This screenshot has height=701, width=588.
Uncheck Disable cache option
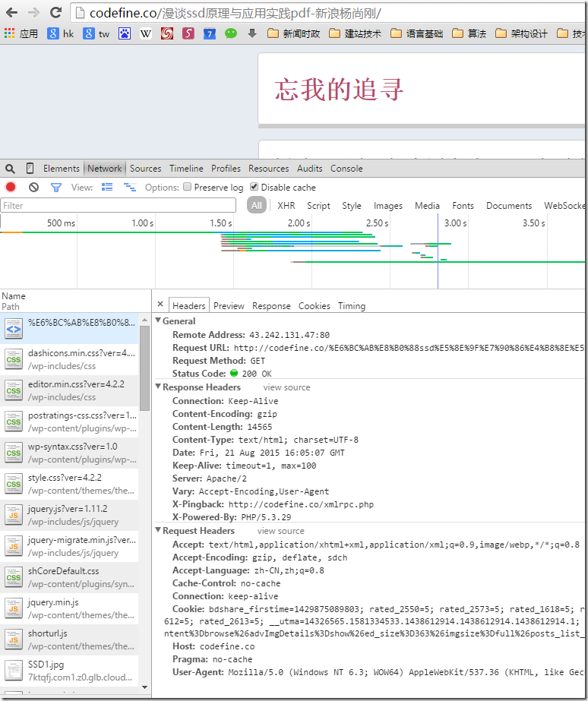pyautogui.click(x=254, y=188)
